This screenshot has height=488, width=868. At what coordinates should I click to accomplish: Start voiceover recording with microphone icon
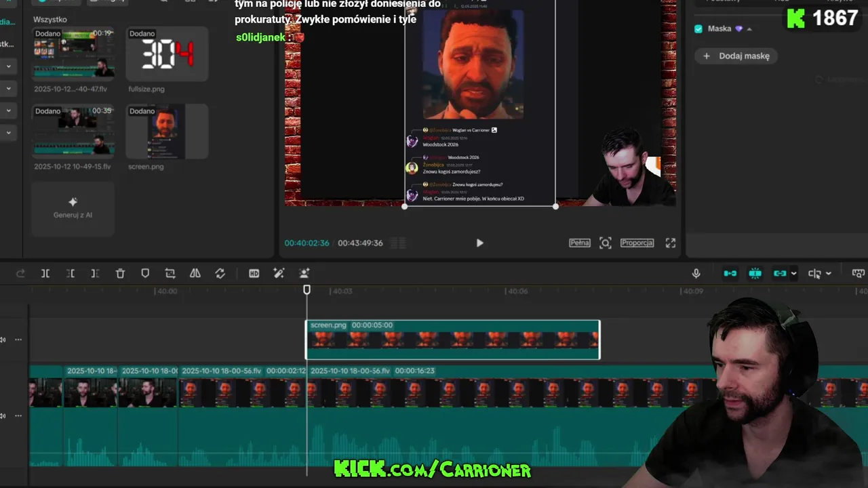coord(696,273)
